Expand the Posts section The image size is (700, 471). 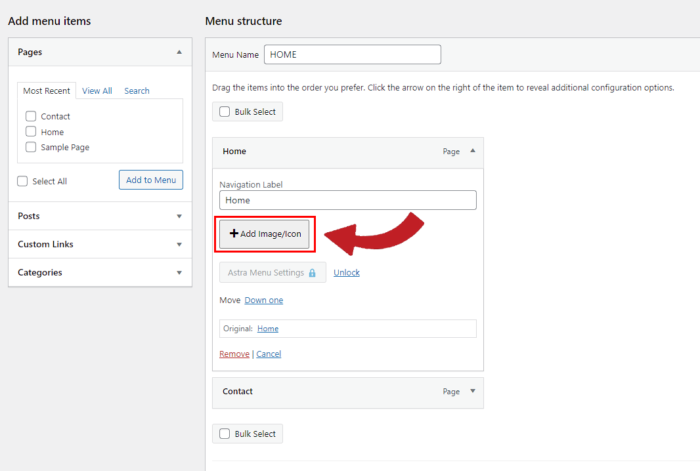[x=179, y=216]
